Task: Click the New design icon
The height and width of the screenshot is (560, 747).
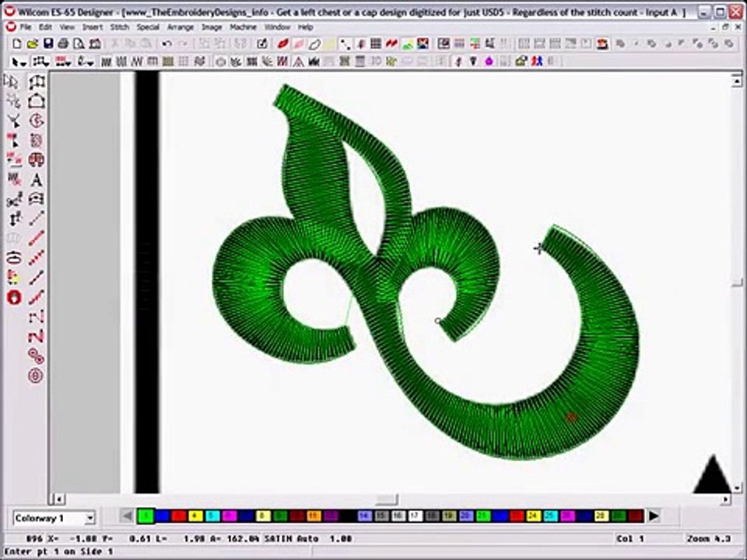Action: (17, 44)
